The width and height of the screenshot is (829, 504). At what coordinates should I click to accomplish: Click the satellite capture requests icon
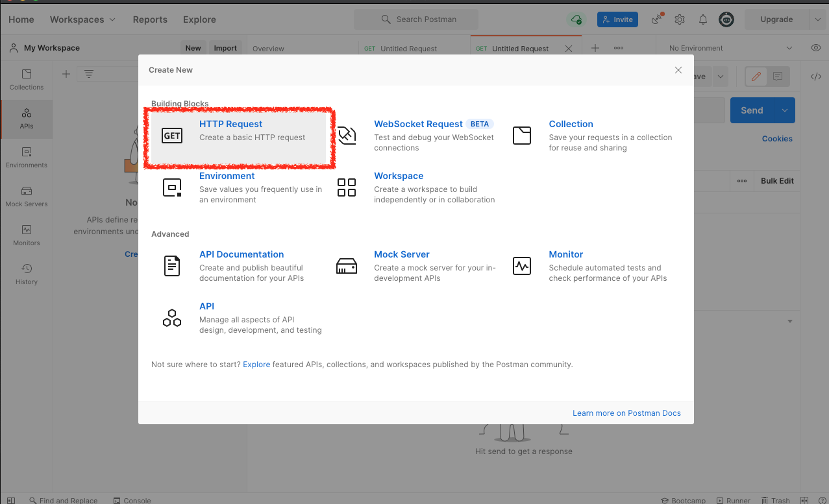tap(657, 19)
